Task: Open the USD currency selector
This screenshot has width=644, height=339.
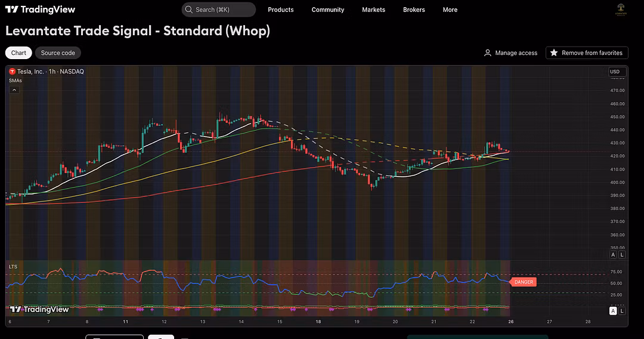Action: click(617, 72)
